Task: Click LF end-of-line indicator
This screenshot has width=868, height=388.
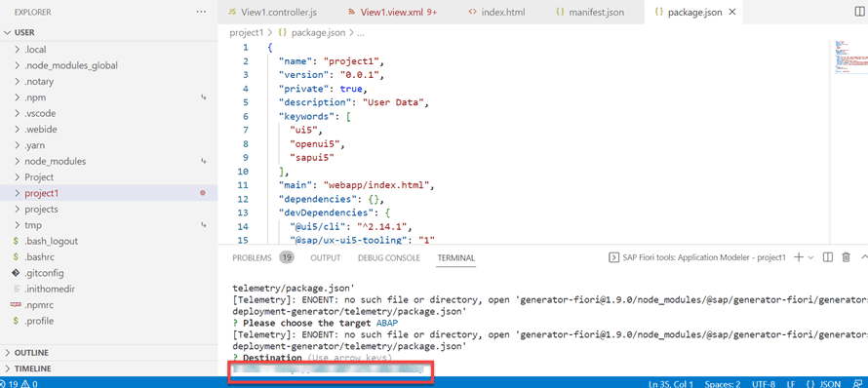Action: tap(792, 383)
